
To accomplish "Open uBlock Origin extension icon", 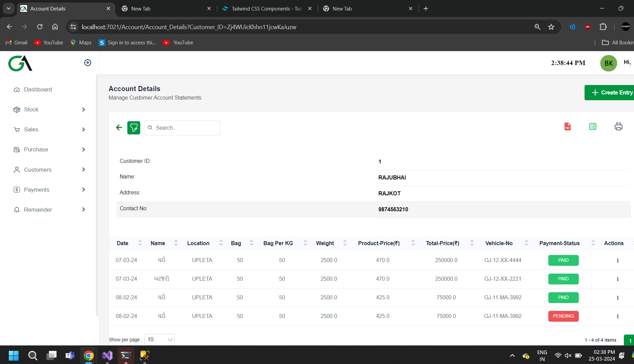I will 588,27.
